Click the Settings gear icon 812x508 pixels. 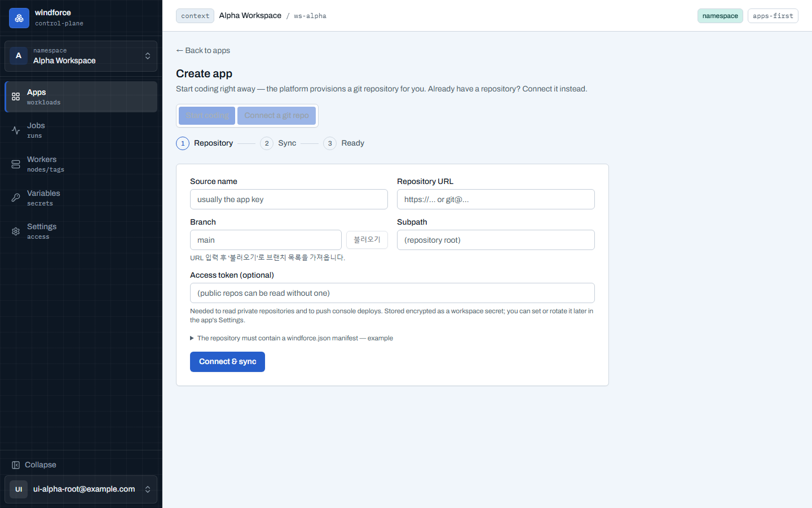click(x=16, y=231)
